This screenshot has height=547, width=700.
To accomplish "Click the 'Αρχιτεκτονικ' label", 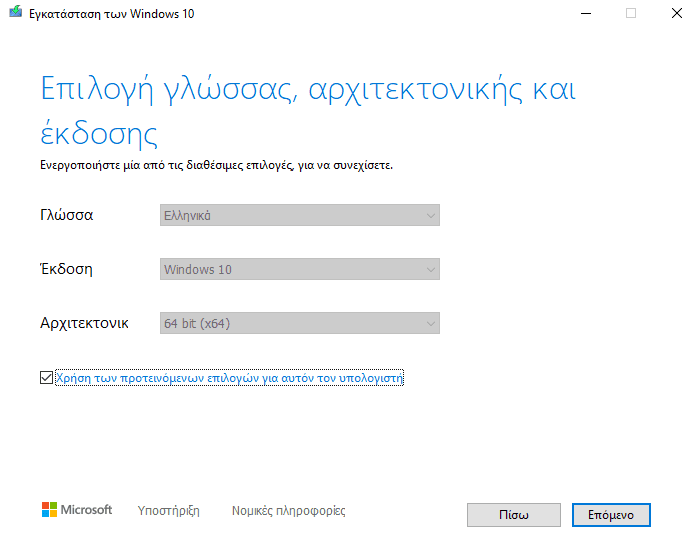I will click(x=84, y=323).
